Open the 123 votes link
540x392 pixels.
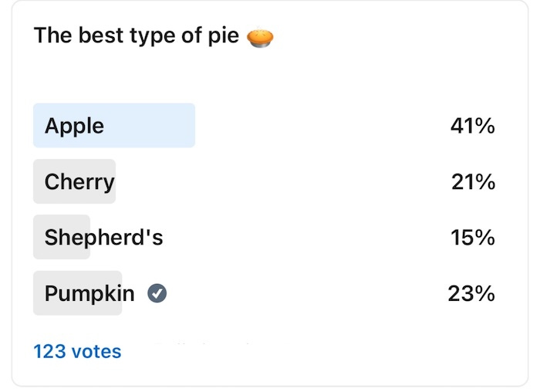(77, 352)
